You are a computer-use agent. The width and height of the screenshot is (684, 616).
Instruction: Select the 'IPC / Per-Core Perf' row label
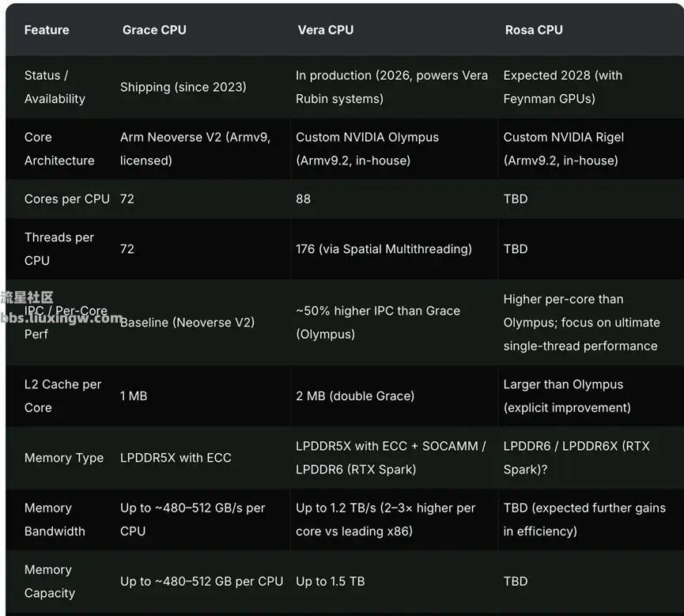pos(66,323)
